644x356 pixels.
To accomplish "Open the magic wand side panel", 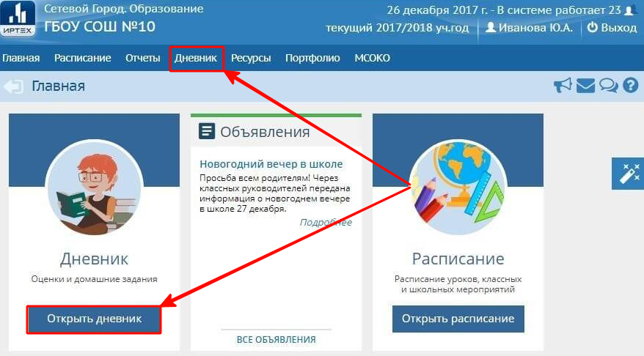I will [628, 174].
